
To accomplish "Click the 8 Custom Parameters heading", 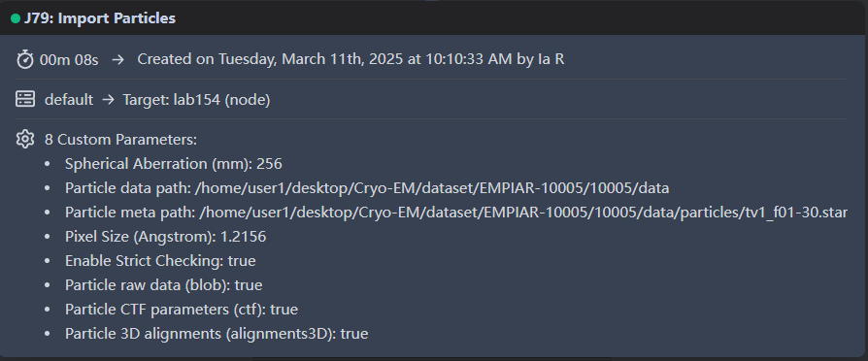I will (x=120, y=139).
